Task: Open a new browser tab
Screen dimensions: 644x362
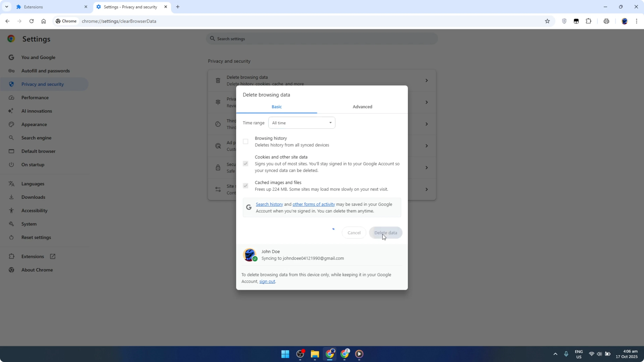Action: pyautogui.click(x=178, y=7)
